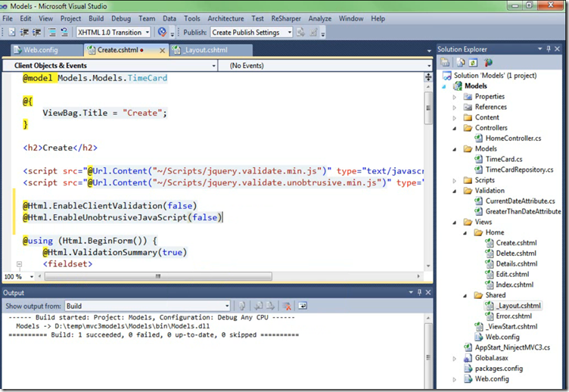Click the uncomment lines toolbar icon
The width and height of the screenshot is (569, 392).
coord(64,33)
